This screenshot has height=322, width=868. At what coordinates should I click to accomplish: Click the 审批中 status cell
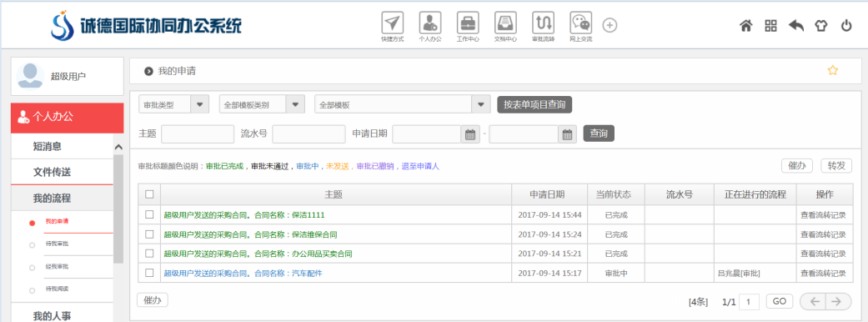[616, 274]
